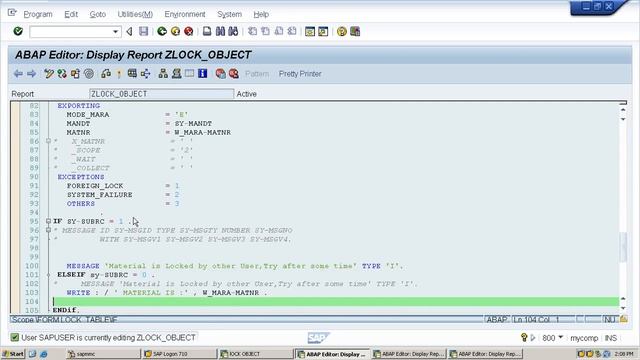Image resolution: width=640 pixels, height=360 pixels.
Task: Click the 'ELSEIF sy-SUBRC = 0' line
Action: pos(106,275)
